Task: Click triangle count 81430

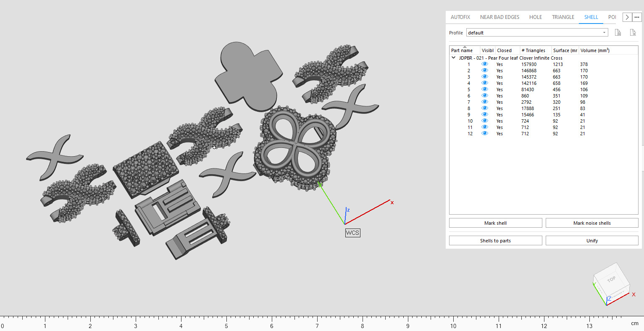Action: tap(528, 89)
